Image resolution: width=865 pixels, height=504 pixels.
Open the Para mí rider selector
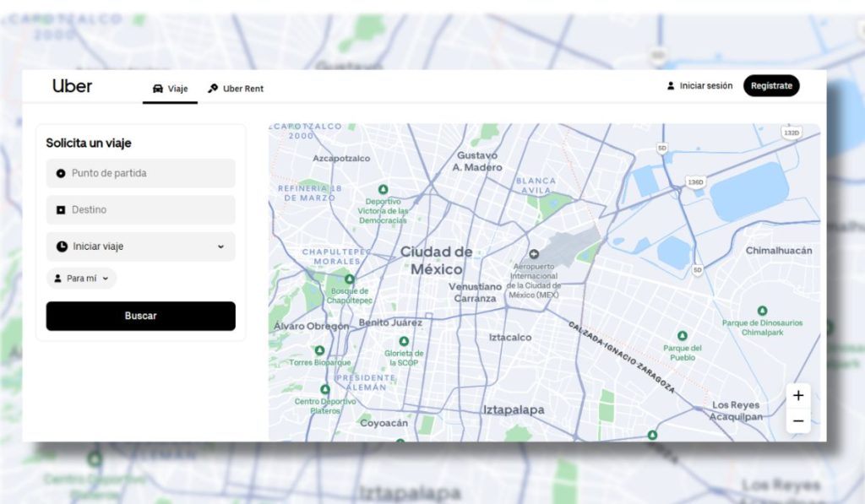[81, 279]
